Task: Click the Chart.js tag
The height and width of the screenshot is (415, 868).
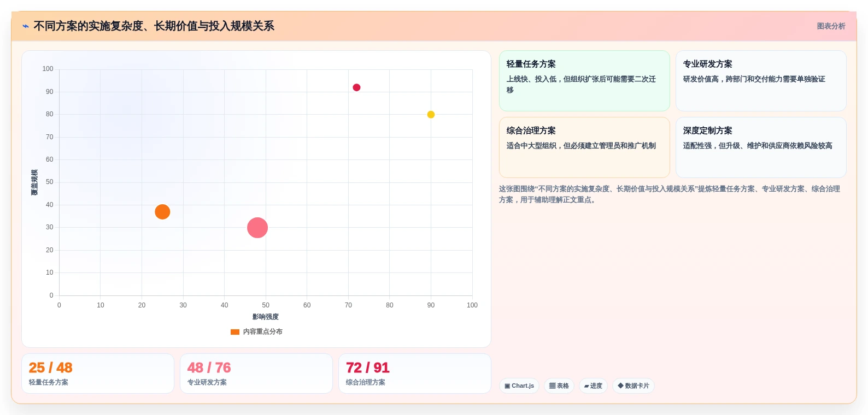Action: point(519,386)
